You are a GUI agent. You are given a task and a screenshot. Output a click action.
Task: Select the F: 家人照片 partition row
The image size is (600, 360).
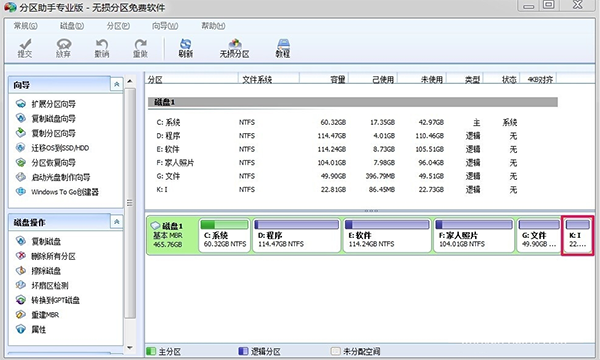352,163
